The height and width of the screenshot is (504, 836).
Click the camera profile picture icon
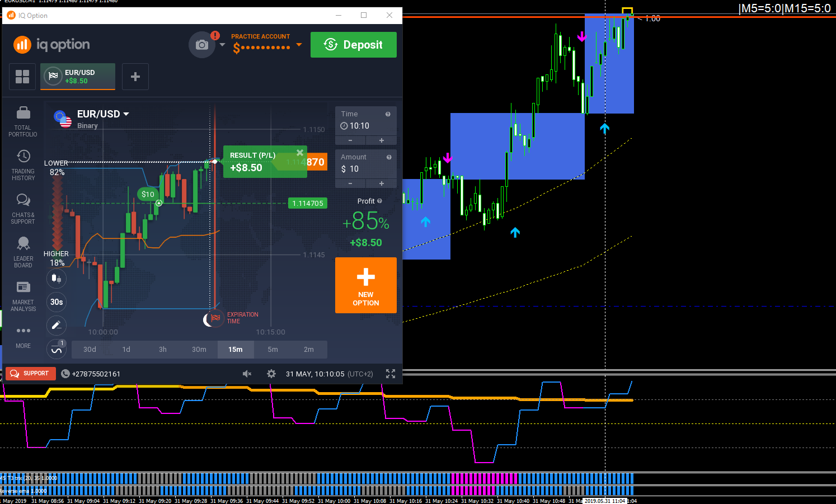click(x=202, y=45)
